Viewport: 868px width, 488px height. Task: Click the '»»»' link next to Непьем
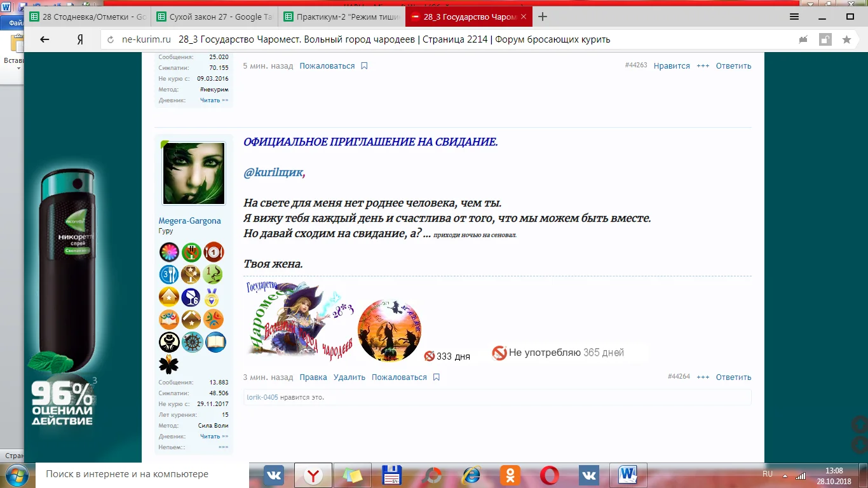[x=223, y=447]
